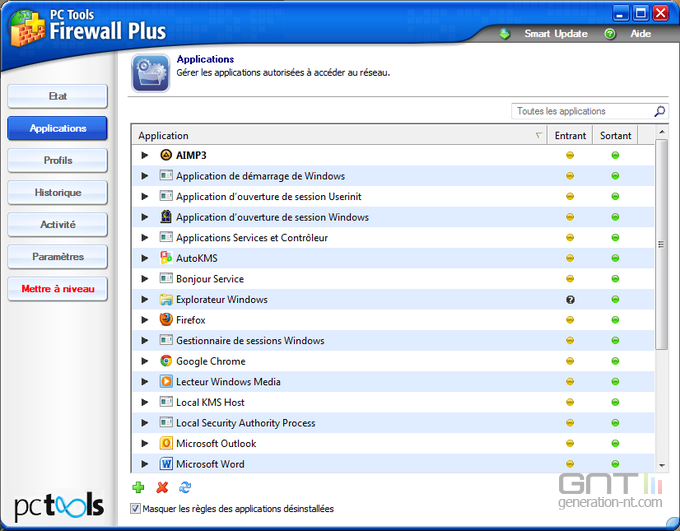This screenshot has height=531, width=680.
Task: Open the Etat section
Action: click(x=57, y=96)
